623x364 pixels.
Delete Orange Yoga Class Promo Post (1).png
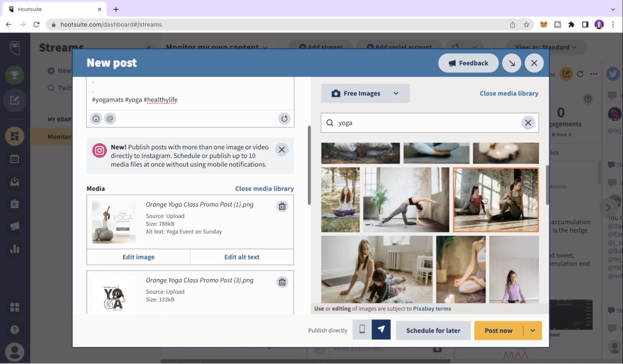tap(282, 206)
